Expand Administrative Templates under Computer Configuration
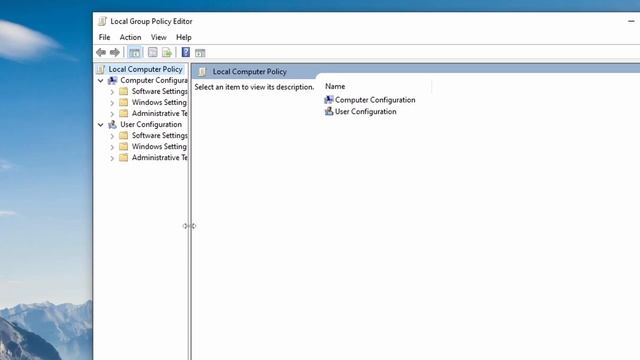 point(112,114)
